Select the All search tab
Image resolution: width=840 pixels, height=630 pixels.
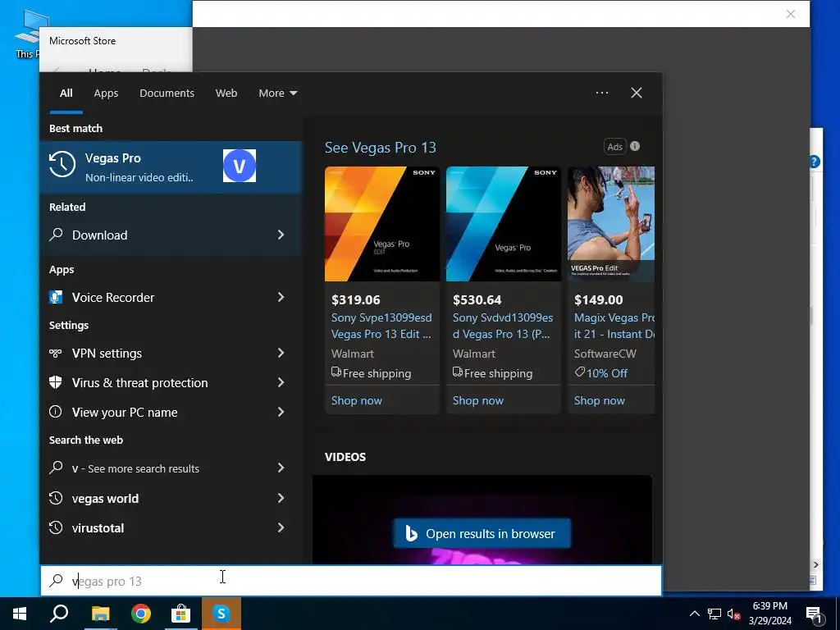[x=66, y=94]
